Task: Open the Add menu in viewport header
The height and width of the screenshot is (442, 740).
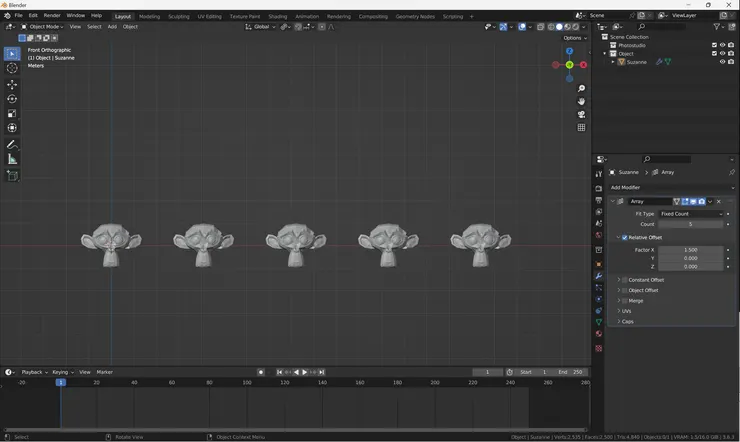Action: click(x=112, y=27)
